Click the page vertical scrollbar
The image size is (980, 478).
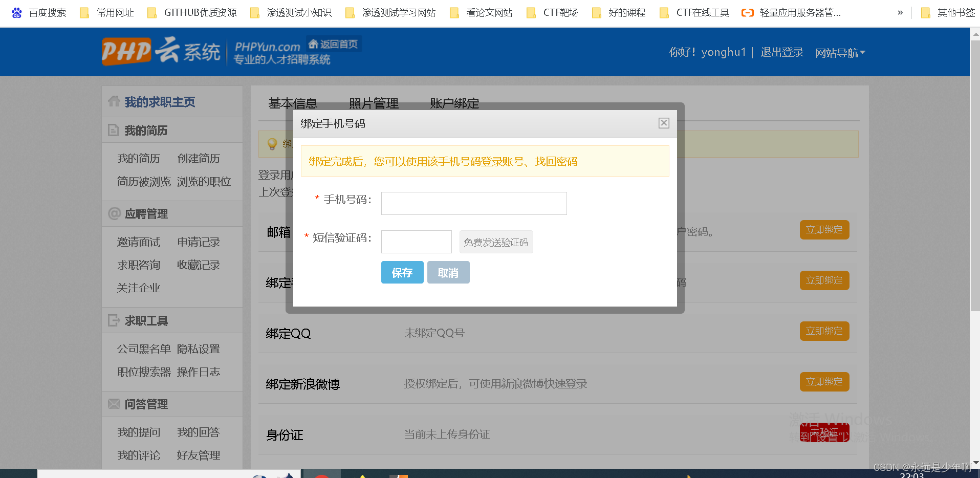coord(975,175)
